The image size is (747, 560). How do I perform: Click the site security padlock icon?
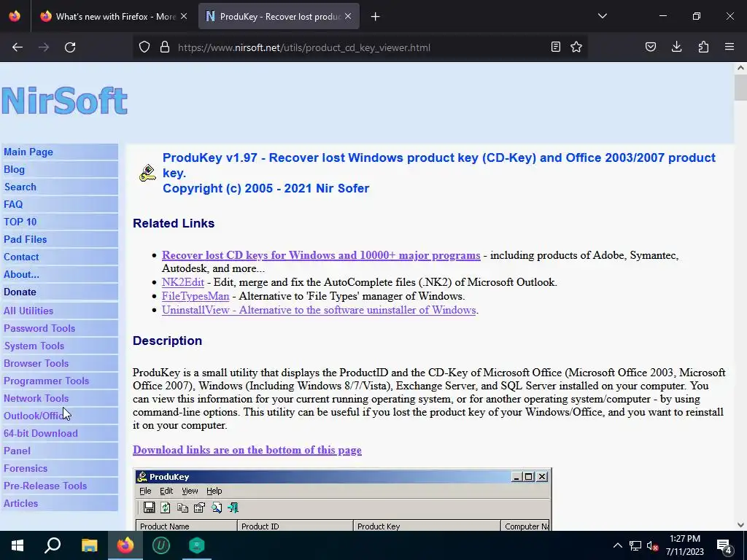(165, 47)
